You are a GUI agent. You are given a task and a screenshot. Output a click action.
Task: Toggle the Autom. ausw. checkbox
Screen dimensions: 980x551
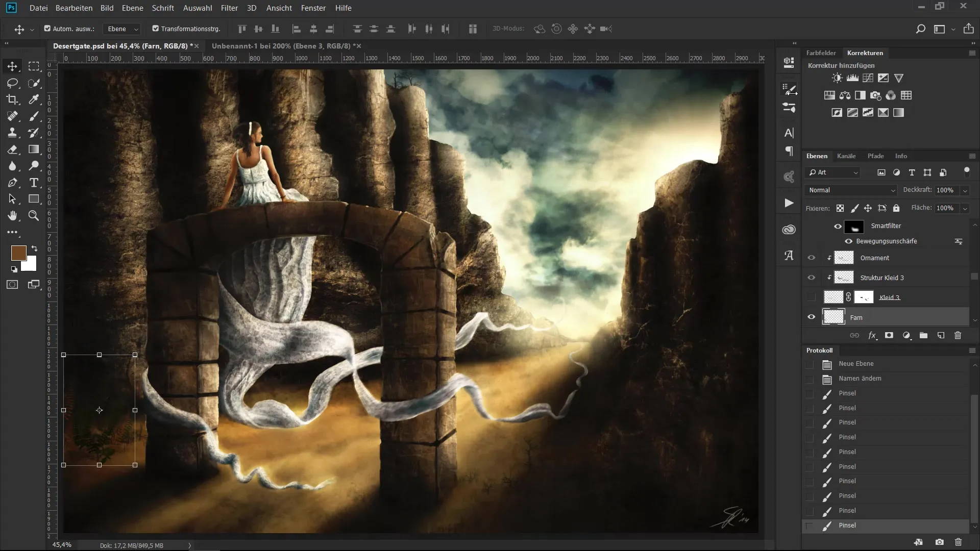coord(47,29)
